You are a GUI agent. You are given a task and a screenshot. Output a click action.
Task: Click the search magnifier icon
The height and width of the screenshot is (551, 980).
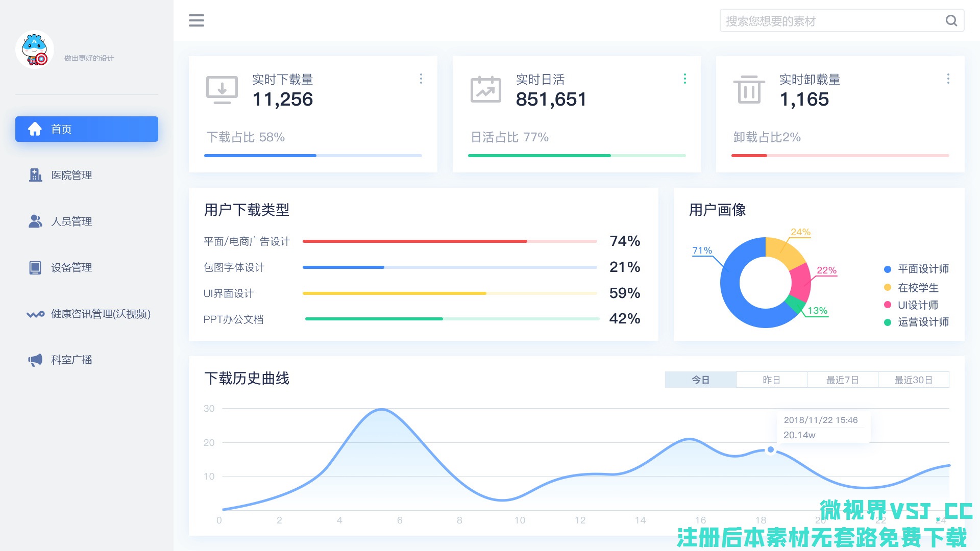[951, 21]
